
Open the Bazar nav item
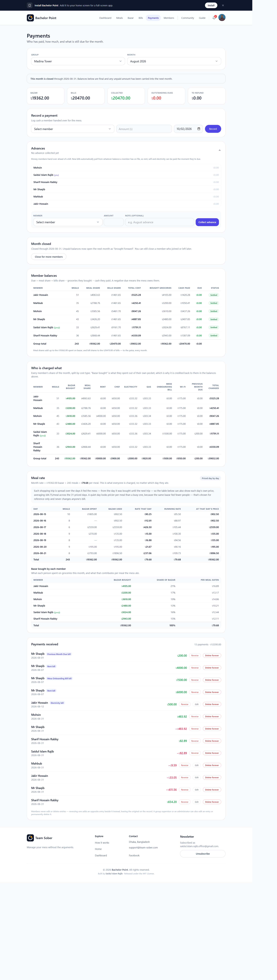click(x=130, y=18)
